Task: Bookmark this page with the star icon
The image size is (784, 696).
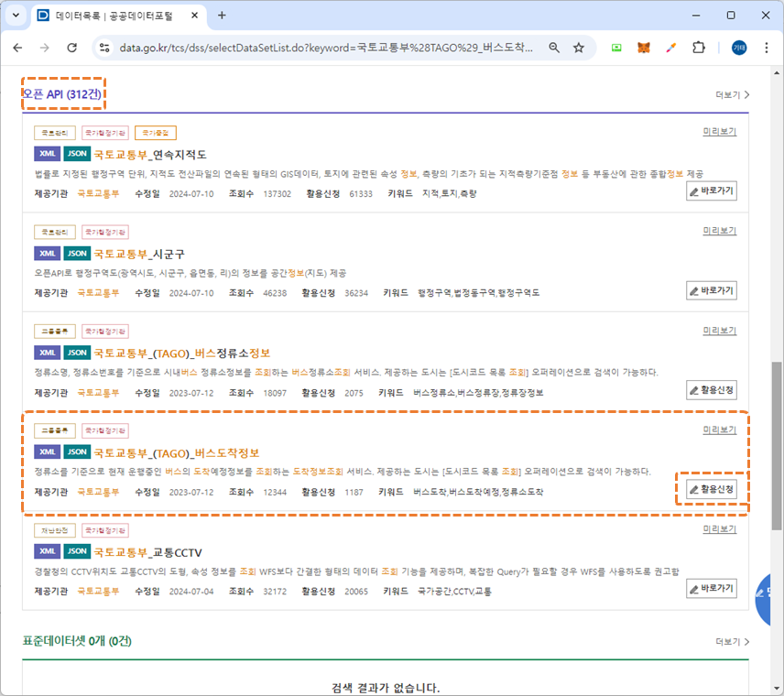Action: pyautogui.click(x=579, y=48)
